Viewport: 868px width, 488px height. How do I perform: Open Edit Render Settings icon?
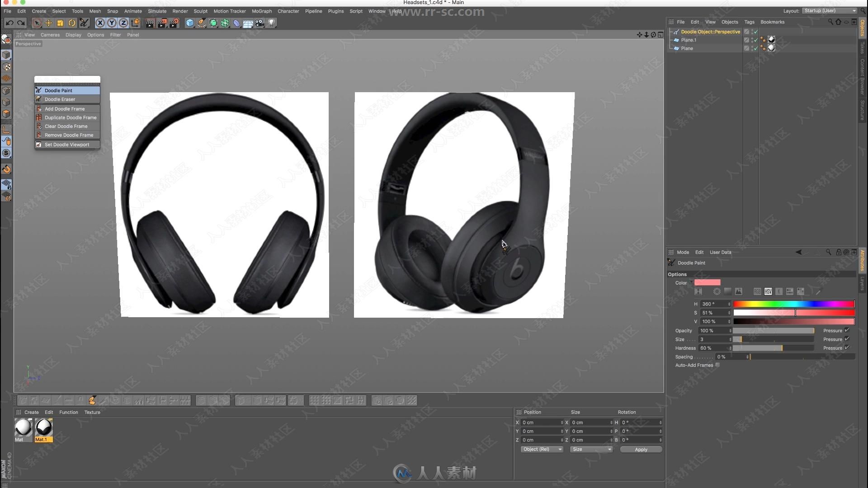[x=174, y=23]
